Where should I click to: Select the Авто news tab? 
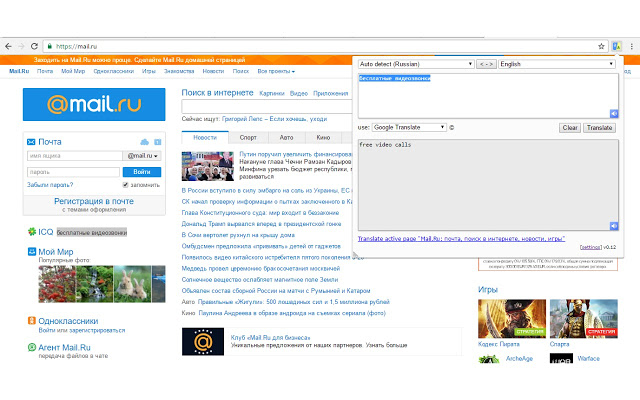pyautogui.click(x=286, y=136)
